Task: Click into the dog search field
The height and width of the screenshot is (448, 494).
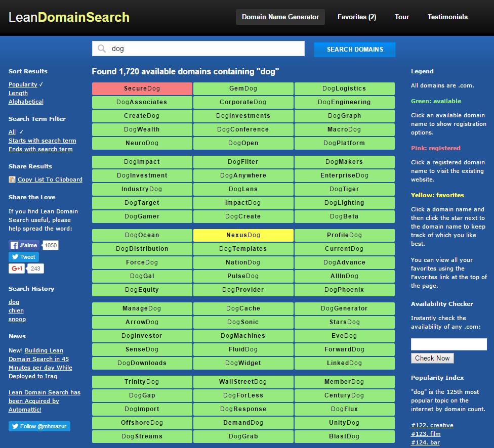Action: 198,49
